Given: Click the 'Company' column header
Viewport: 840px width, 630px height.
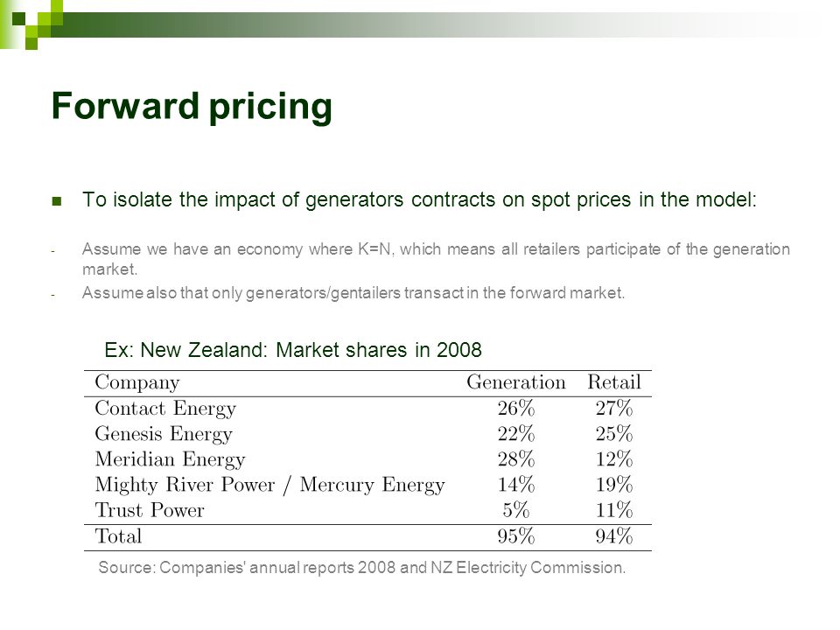Looking at the screenshot, I should point(137,383).
